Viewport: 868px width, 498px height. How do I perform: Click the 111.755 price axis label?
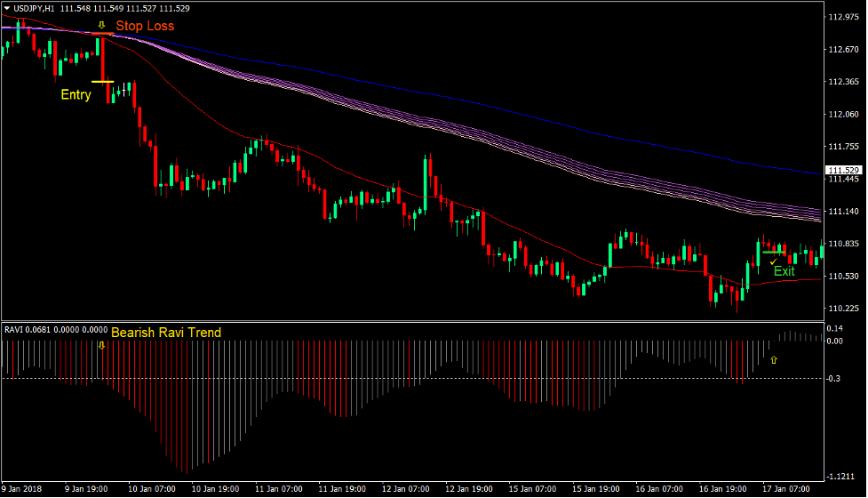[x=844, y=146]
